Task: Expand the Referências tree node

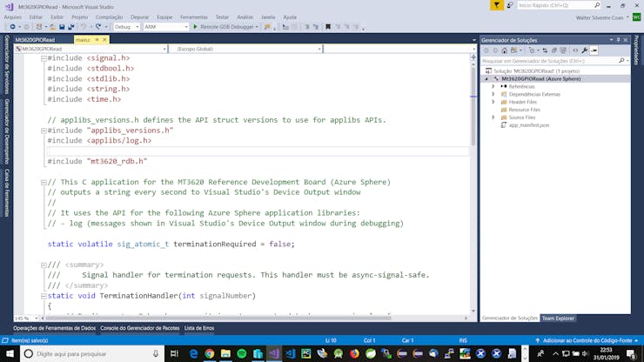Action: click(x=493, y=87)
